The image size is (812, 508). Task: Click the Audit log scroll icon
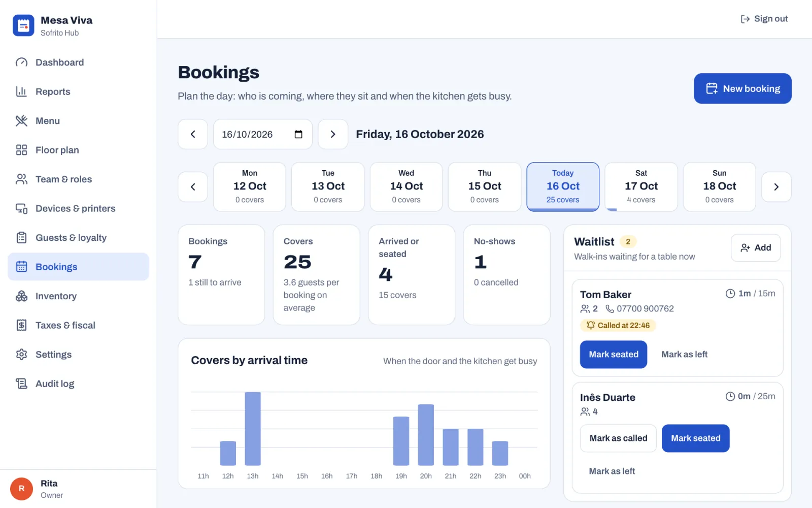tap(21, 384)
